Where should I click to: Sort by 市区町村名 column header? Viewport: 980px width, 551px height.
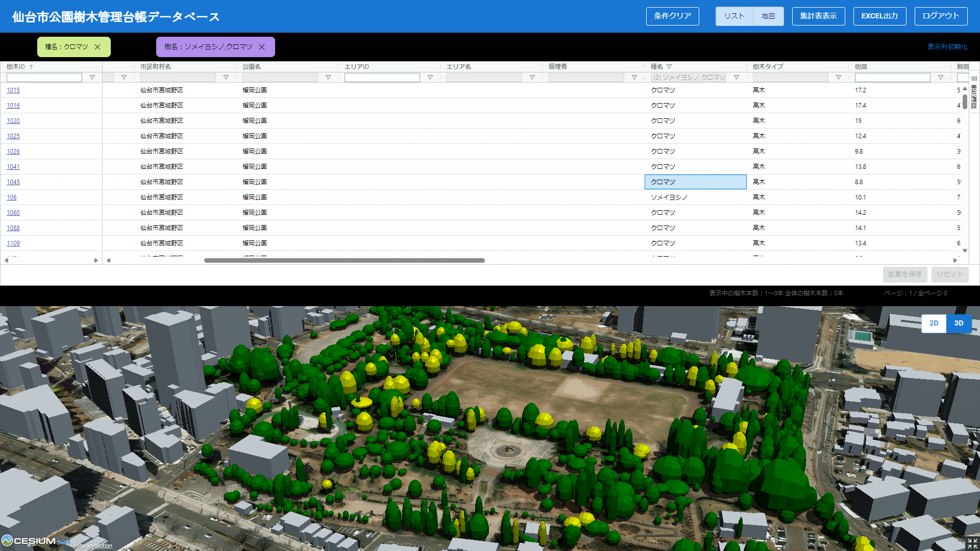156,67
